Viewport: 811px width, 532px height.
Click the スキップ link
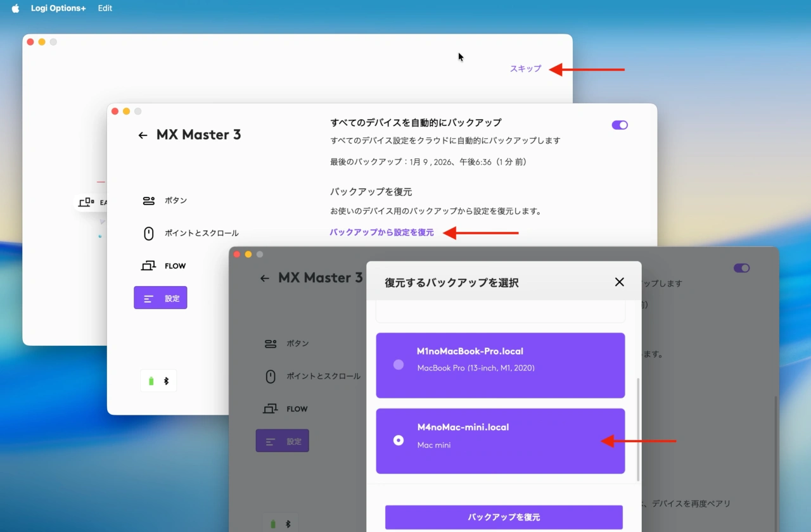pos(525,69)
